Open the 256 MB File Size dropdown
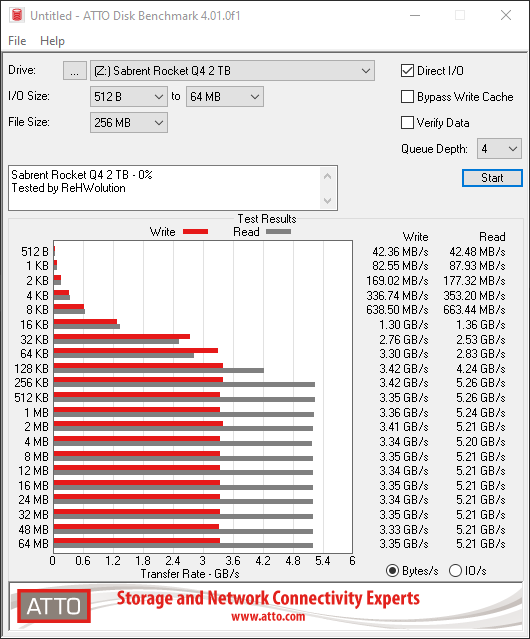The width and height of the screenshot is (530, 639). pyautogui.click(x=129, y=123)
